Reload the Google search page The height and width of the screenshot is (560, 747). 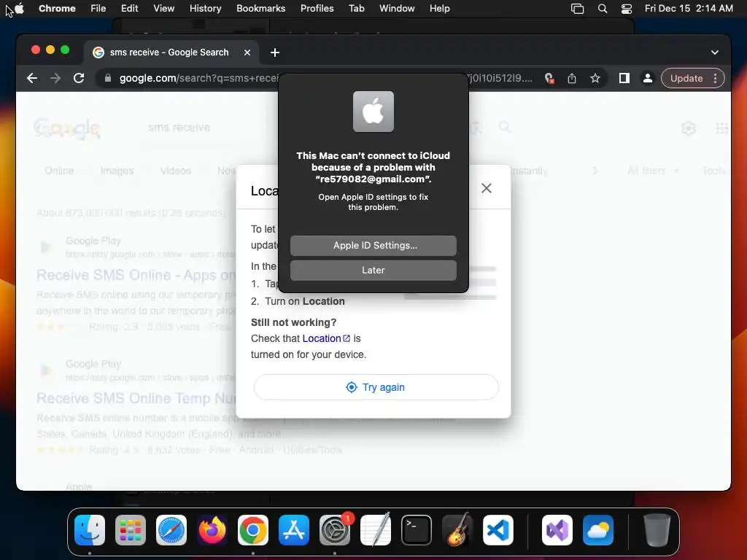coord(79,78)
